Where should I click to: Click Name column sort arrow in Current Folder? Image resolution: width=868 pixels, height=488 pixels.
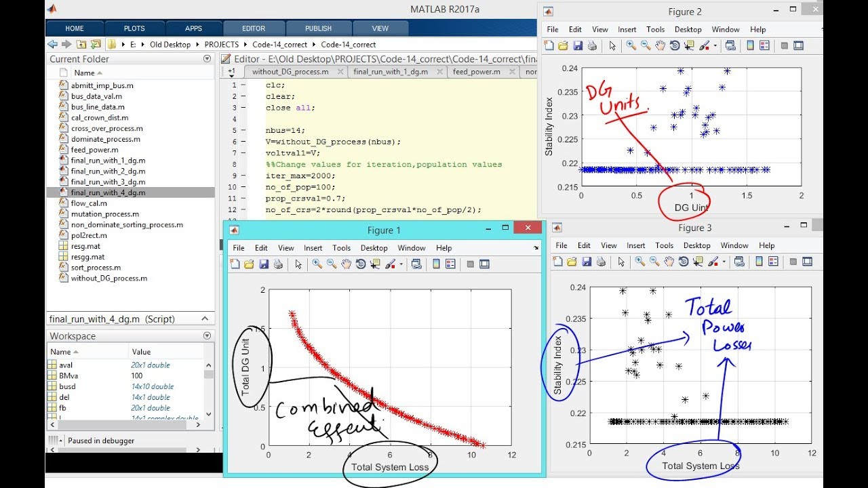coord(100,73)
